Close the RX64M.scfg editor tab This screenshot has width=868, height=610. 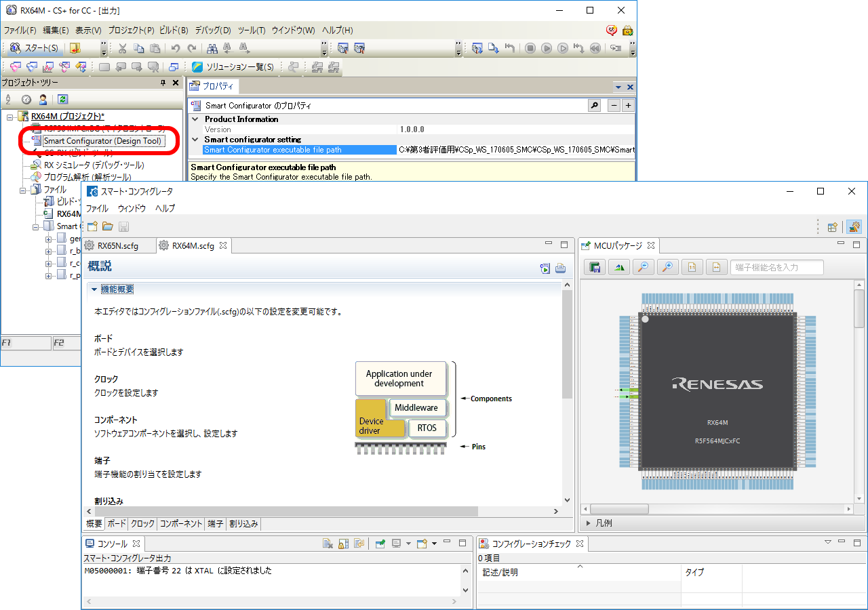click(x=222, y=245)
